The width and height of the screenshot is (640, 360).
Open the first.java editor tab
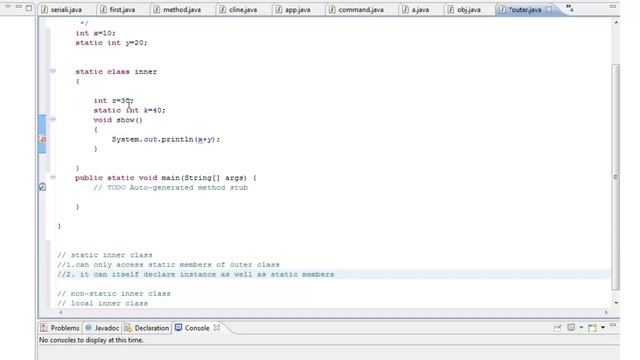118,9
